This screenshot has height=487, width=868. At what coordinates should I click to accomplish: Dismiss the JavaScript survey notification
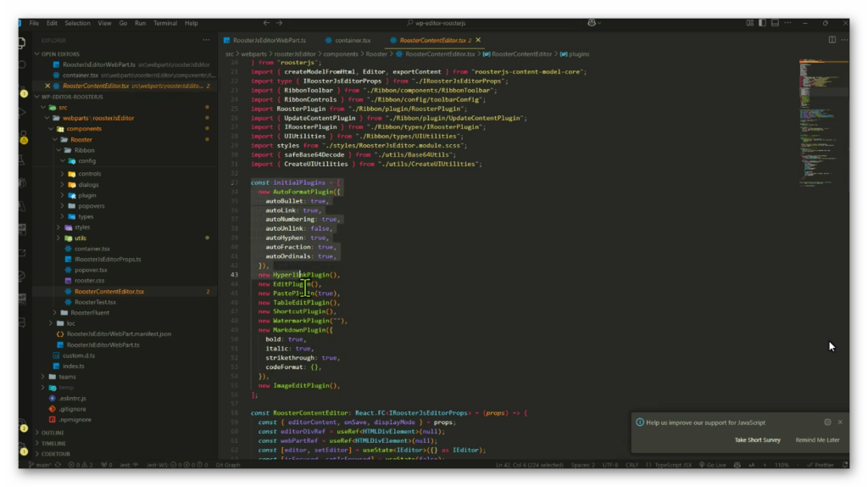pos(840,423)
